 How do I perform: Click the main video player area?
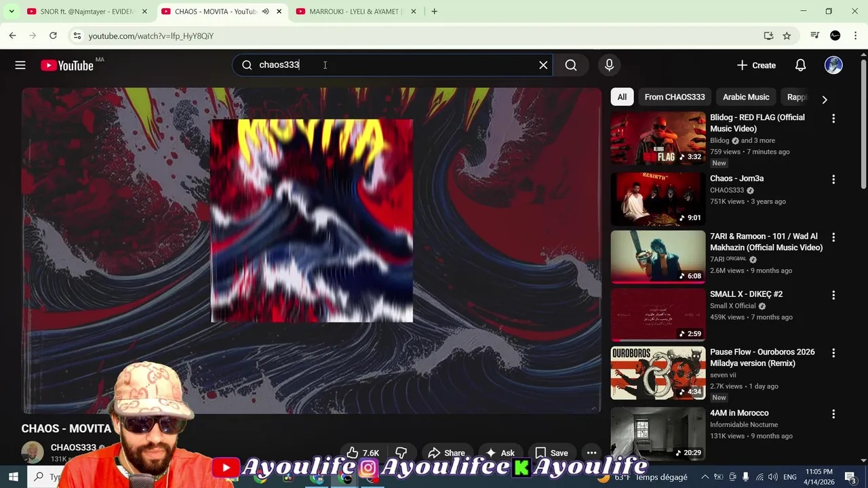[312, 250]
